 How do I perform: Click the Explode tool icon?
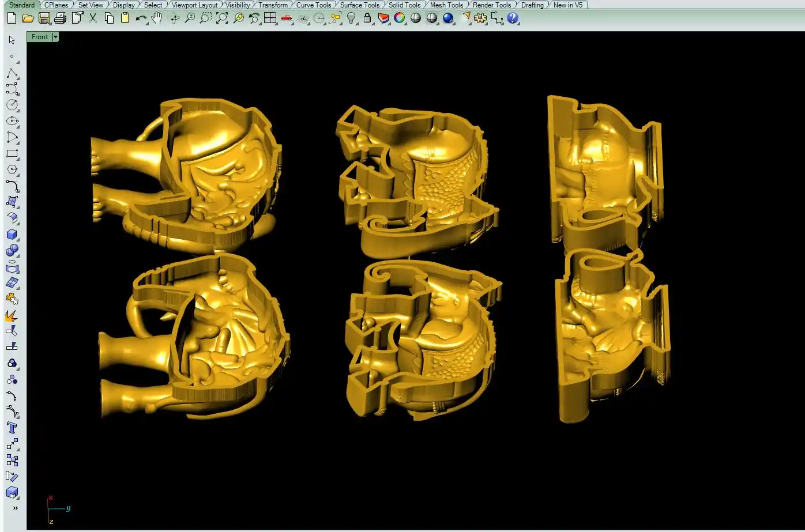click(x=12, y=315)
